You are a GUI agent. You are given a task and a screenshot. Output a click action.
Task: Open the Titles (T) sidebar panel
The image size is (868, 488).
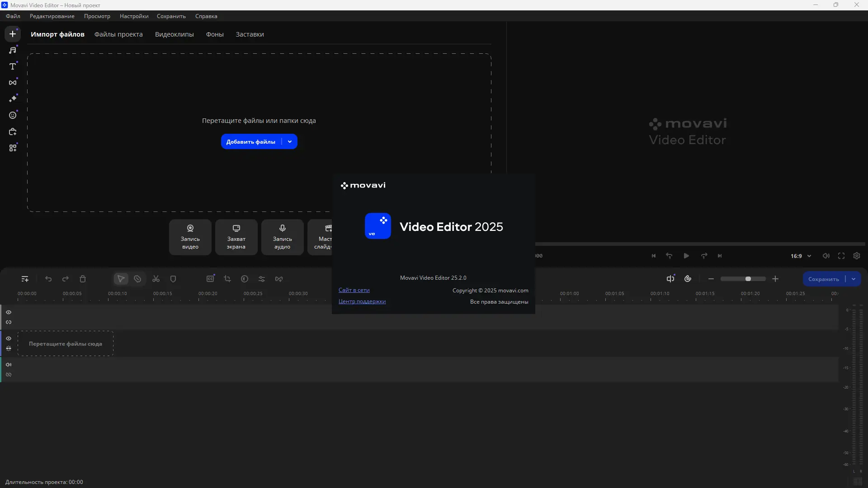click(13, 66)
